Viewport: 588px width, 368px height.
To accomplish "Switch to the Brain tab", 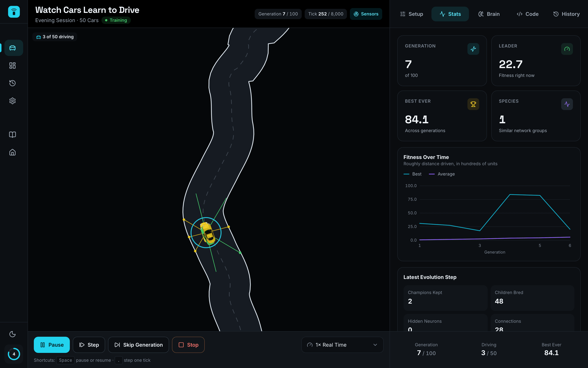I will coord(489,14).
